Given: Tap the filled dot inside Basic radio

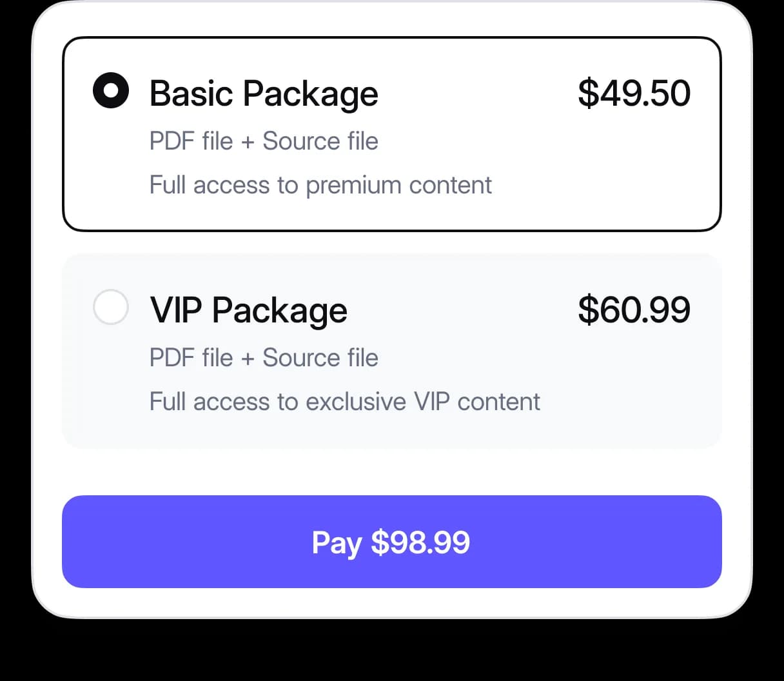Looking at the screenshot, I should [x=111, y=90].
